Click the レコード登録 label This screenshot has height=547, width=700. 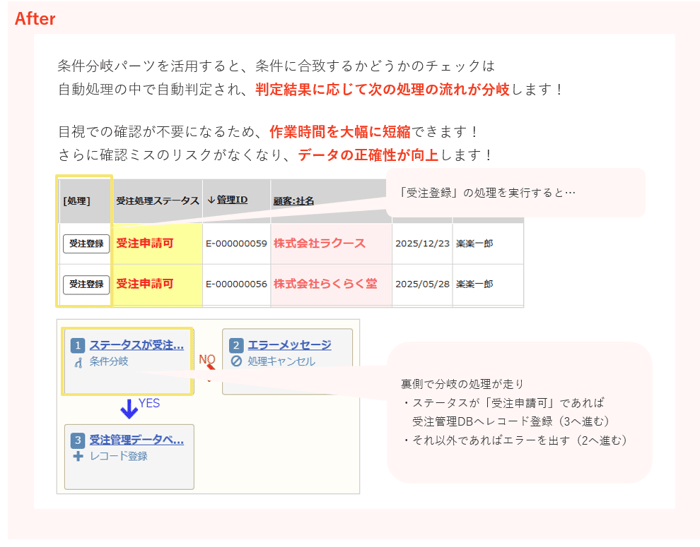click(118, 456)
